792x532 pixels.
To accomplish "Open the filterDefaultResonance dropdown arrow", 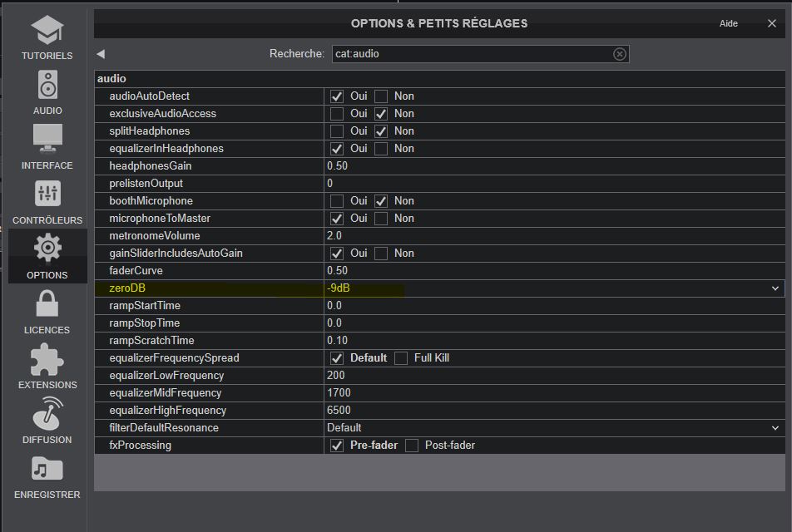I will [x=775, y=428].
